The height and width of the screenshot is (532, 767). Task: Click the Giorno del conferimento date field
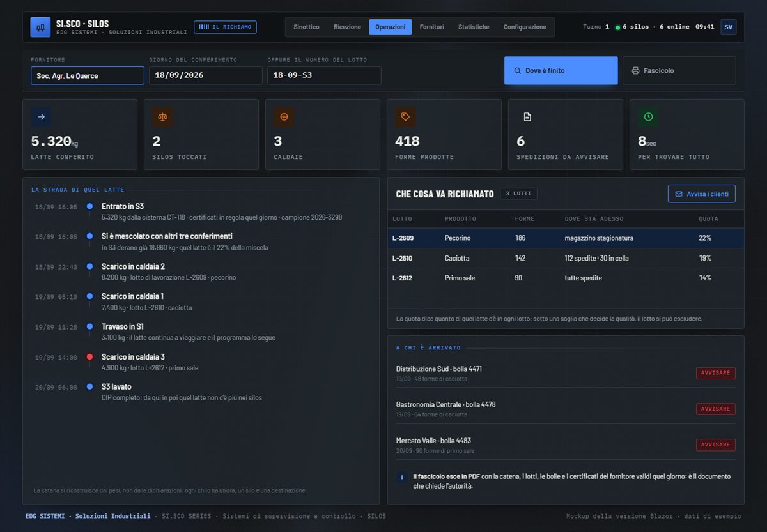(206, 75)
